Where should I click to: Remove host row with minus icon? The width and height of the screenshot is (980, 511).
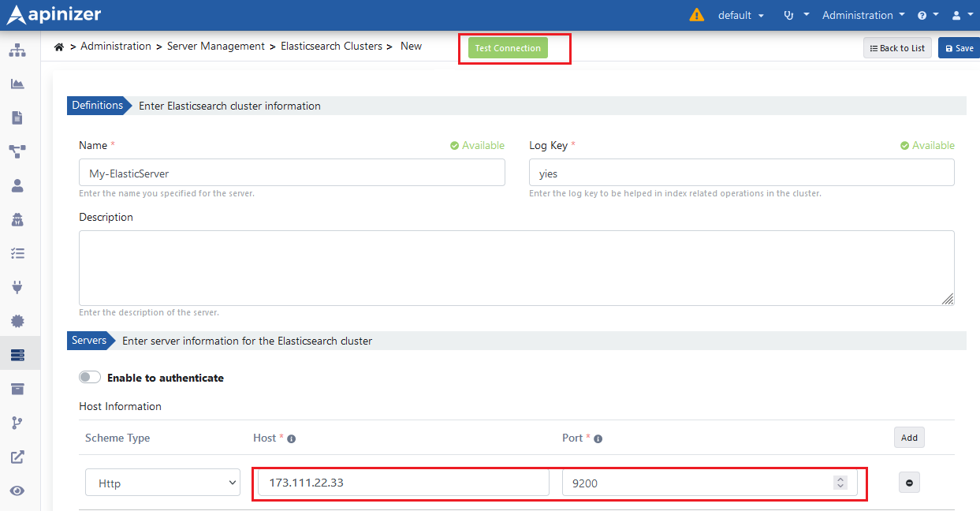[909, 483]
